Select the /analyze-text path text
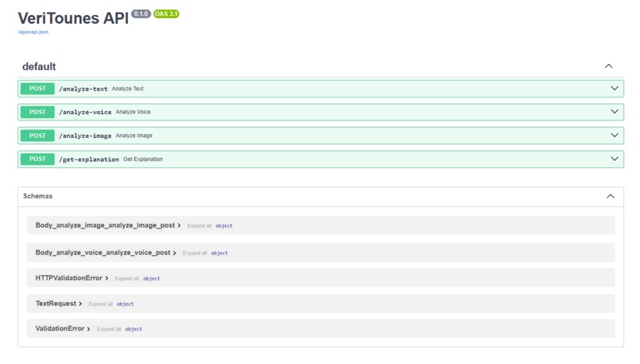This screenshot has height=364, width=640. pyautogui.click(x=83, y=89)
